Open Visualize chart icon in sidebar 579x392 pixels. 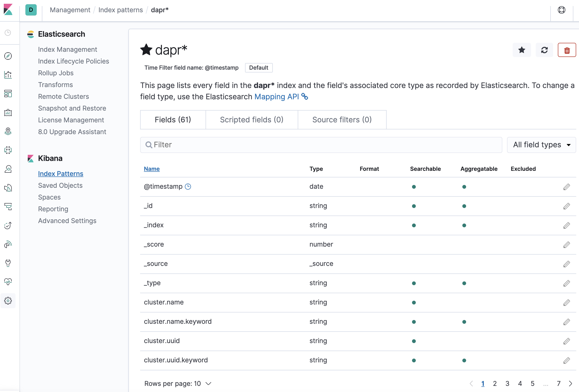8,75
